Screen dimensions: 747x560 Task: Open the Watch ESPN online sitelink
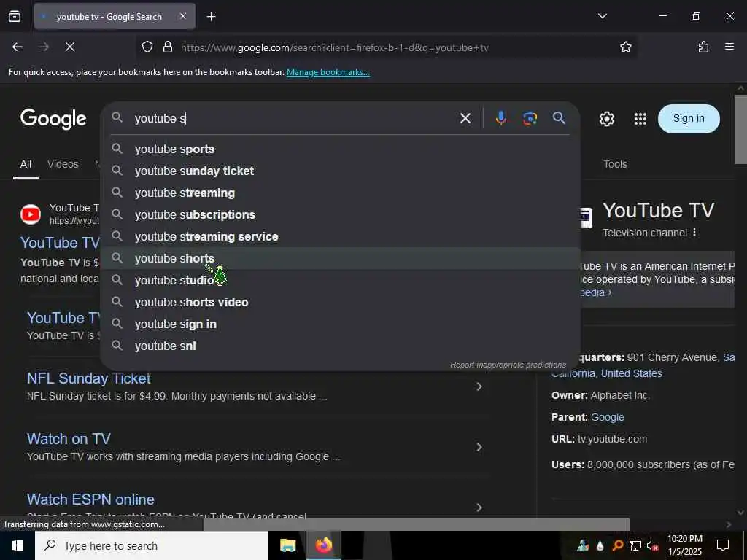click(90, 499)
